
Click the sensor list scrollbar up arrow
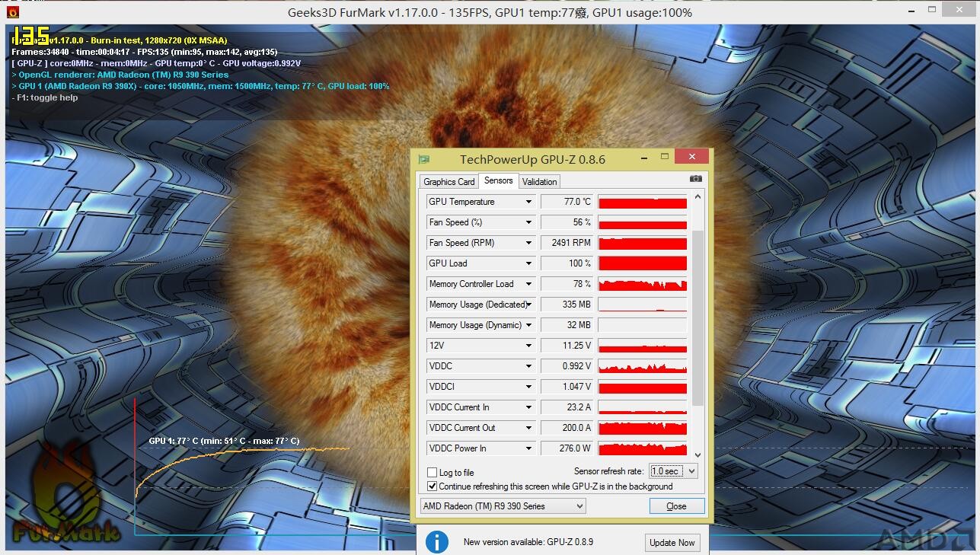[x=697, y=197]
